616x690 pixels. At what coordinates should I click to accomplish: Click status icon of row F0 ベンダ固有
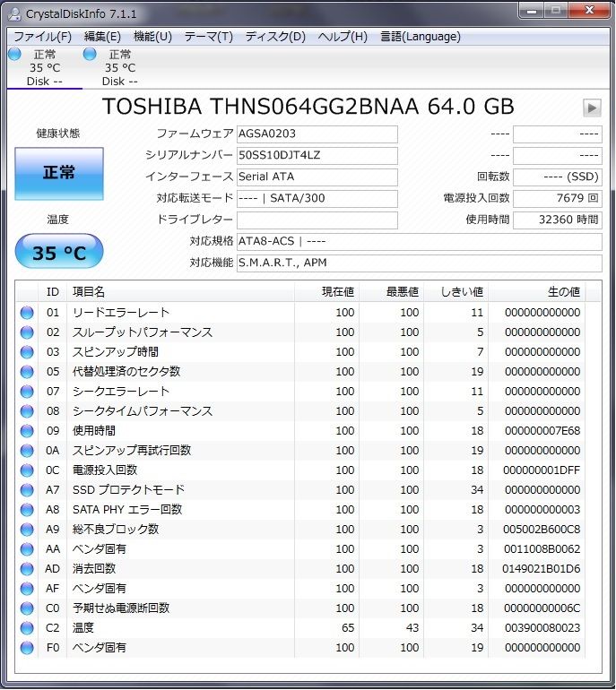[27, 648]
